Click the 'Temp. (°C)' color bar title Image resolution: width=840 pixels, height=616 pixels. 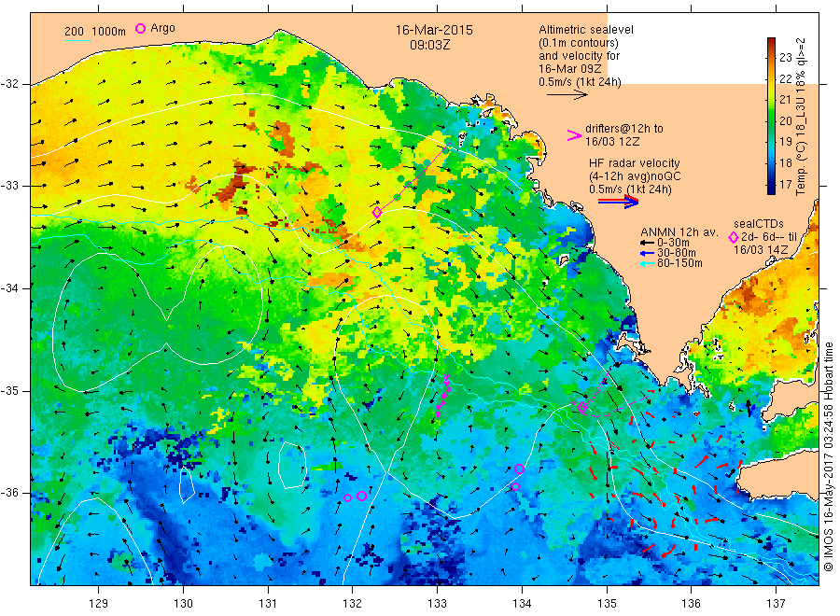click(801, 168)
